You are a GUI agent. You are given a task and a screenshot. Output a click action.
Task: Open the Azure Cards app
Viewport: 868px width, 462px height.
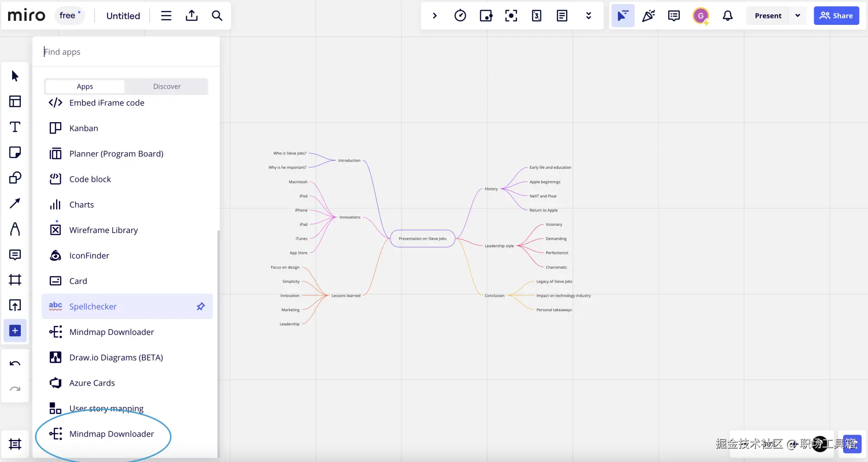[x=127, y=383]
